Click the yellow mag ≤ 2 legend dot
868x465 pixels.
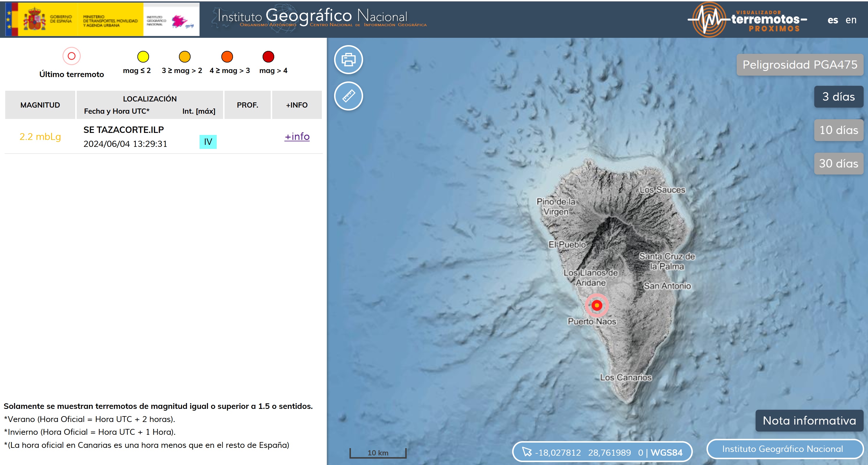point(143,57)
